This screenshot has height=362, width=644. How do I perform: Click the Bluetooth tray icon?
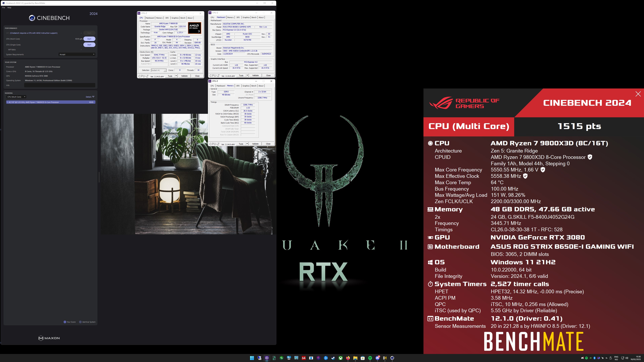point(595,358)
